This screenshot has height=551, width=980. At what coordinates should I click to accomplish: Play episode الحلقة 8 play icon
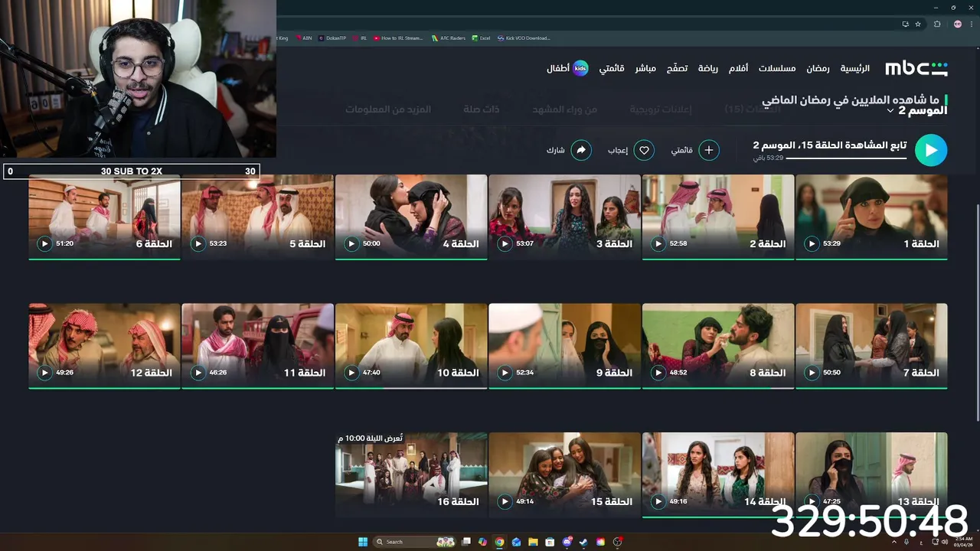point(658,373)
